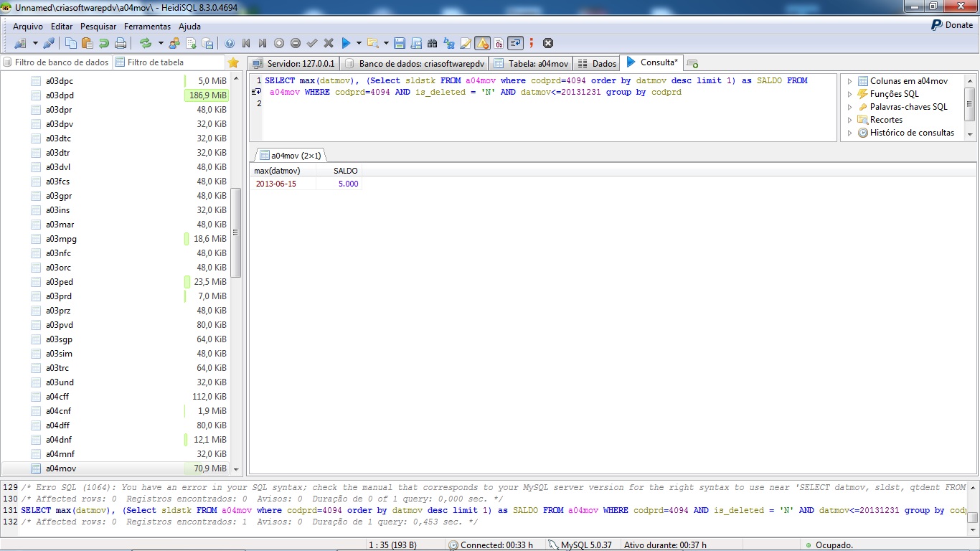
Task: Open user manager icon in the toolbar
Action: (x=174, y=43)
